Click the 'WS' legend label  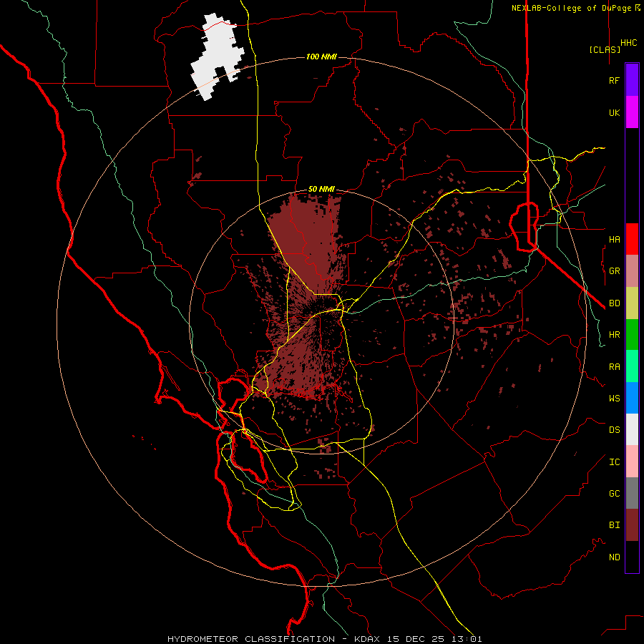tap(614, 398)
